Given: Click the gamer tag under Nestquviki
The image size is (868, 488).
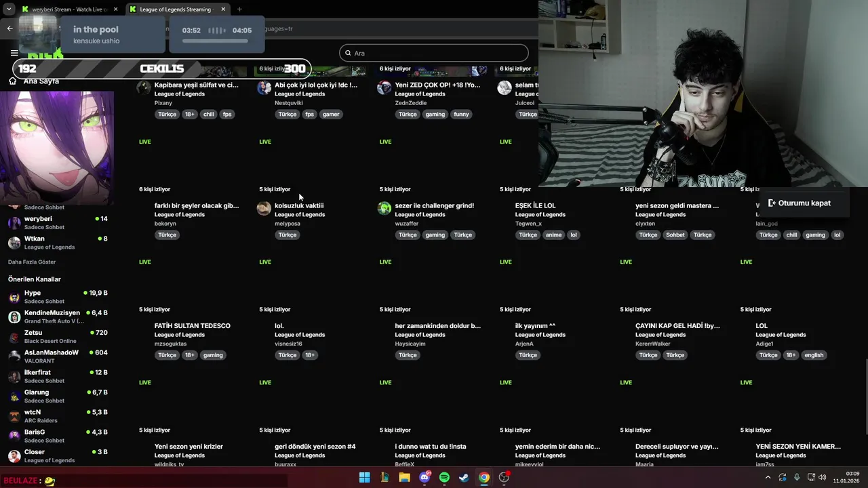Looking at the screenshot, I should coord(331,114).
